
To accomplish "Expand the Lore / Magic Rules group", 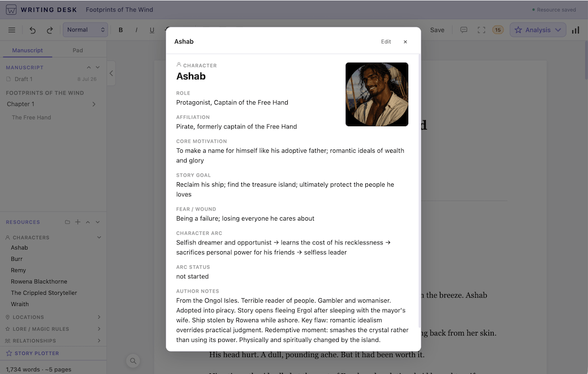I will [x=99, y=329].
